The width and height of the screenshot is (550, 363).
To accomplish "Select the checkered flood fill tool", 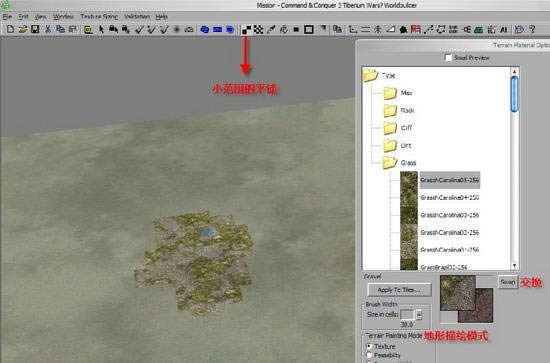I will (259, 29).
